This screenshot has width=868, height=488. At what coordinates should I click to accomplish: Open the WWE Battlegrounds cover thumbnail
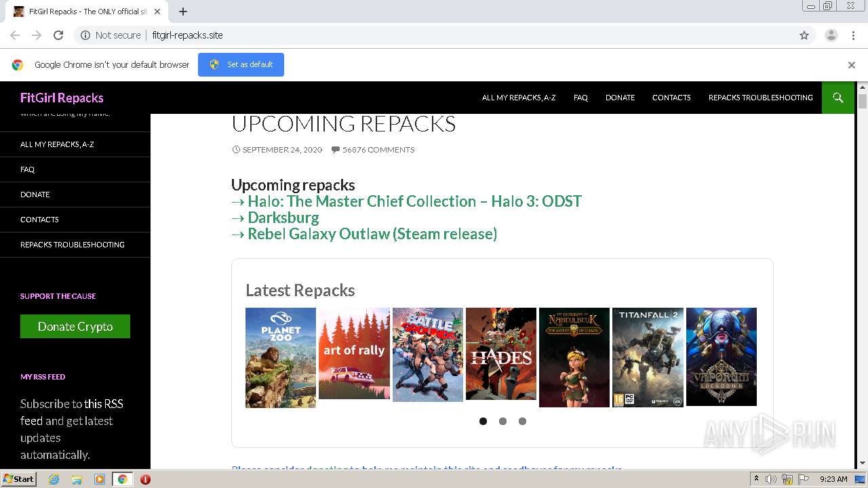coord(428,354)
